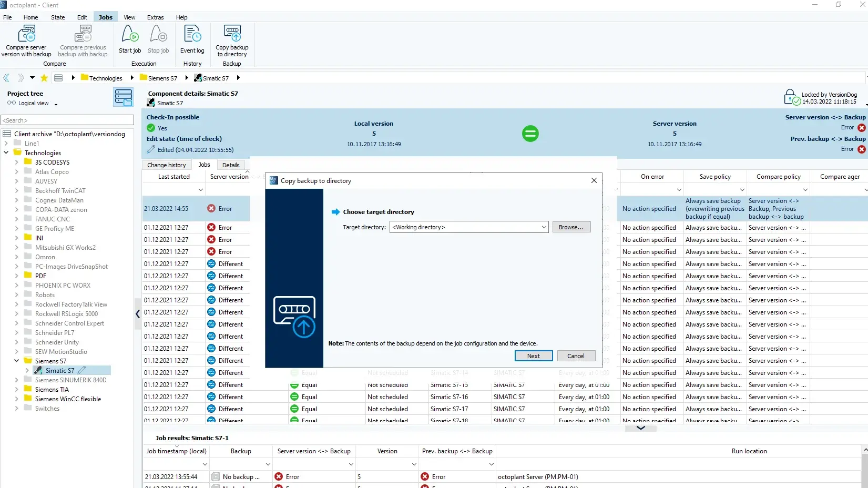Click the Run location column header

749,451
